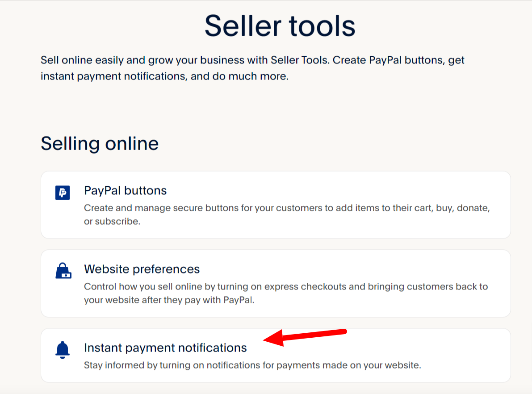Click the bell icon for payment notifications
The width and height of the screenshot is (532, 394).
click(63, 350)
